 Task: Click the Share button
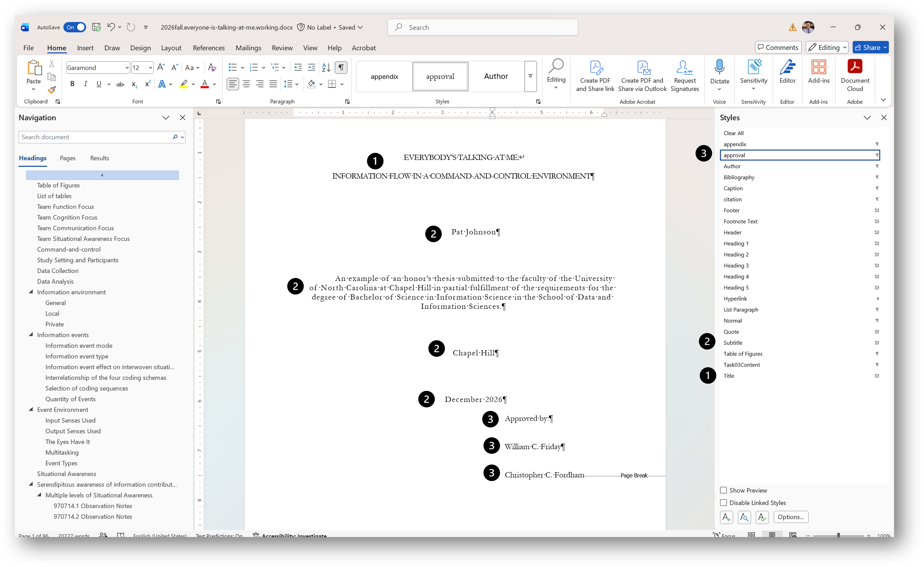(870, 47)
